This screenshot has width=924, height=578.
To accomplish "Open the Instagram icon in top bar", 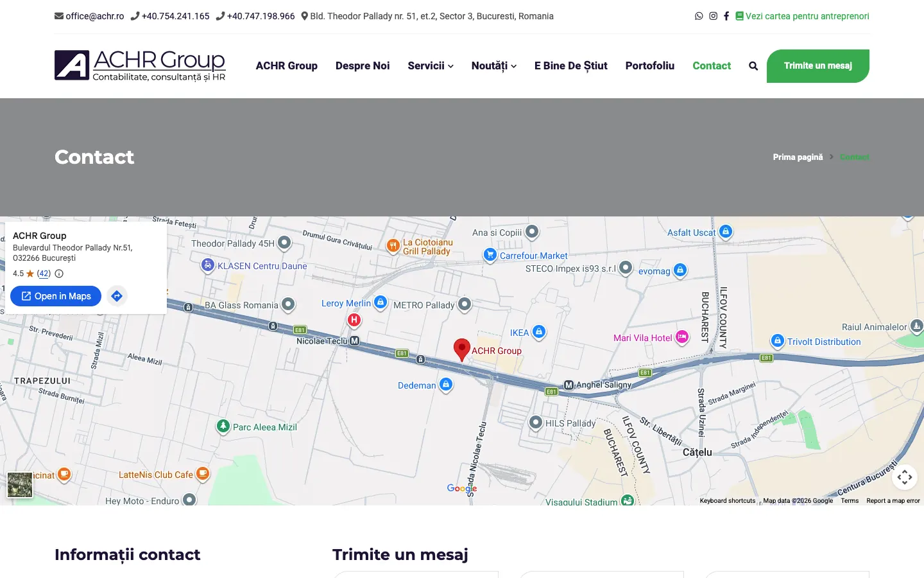I will (x=713, y=16).
